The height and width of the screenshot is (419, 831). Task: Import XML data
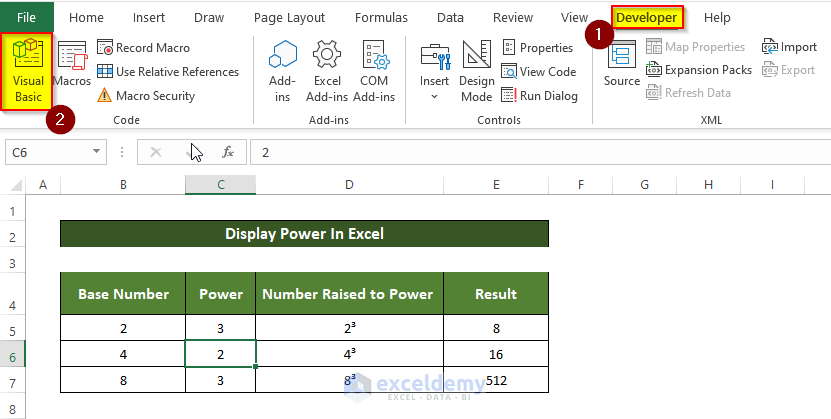pyautogui.click(x=790, y=47)
